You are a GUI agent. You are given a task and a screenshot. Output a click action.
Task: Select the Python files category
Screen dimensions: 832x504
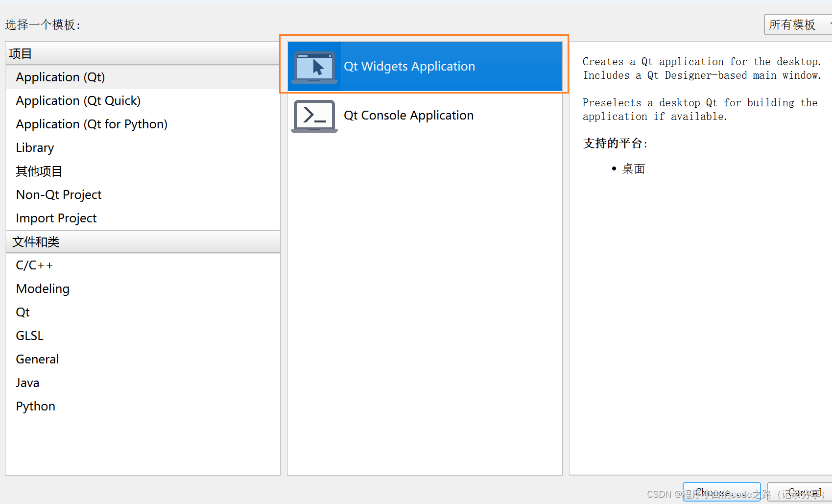143,406
